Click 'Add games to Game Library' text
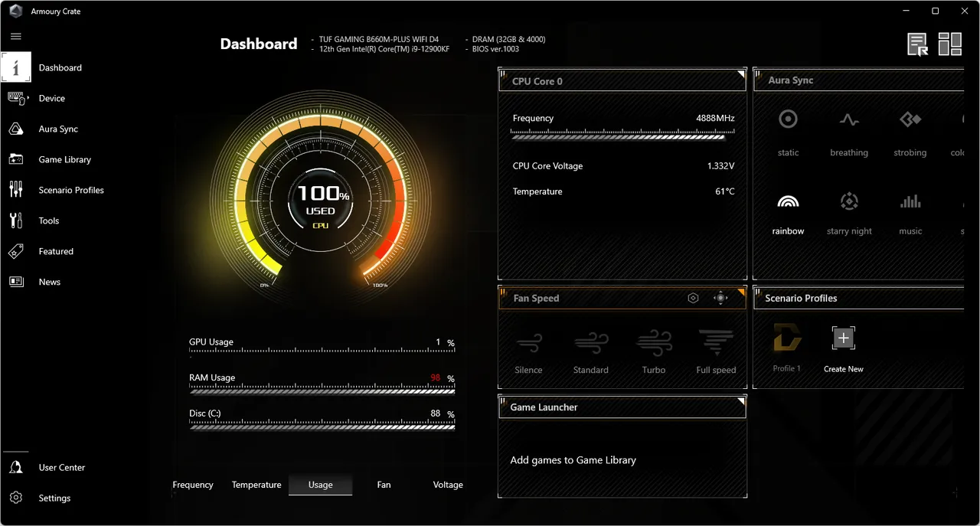 tap(573, 460)
